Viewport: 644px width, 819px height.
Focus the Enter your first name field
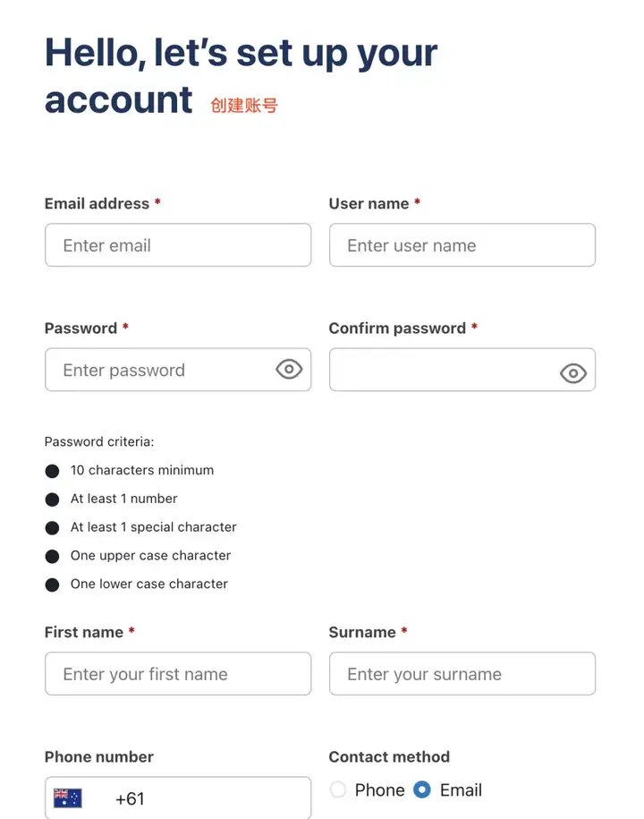pyautogui.click(x=178, y=673)
